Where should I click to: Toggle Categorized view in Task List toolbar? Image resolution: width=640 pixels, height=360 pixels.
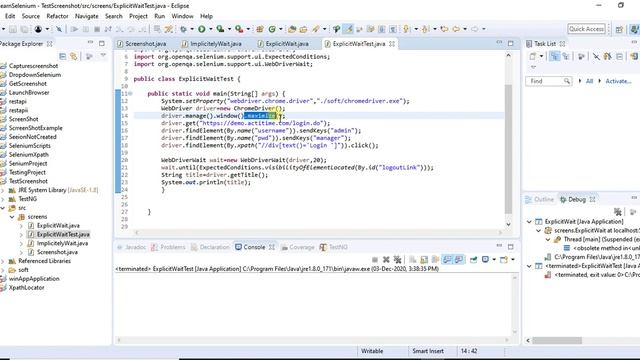coord(554,56)
